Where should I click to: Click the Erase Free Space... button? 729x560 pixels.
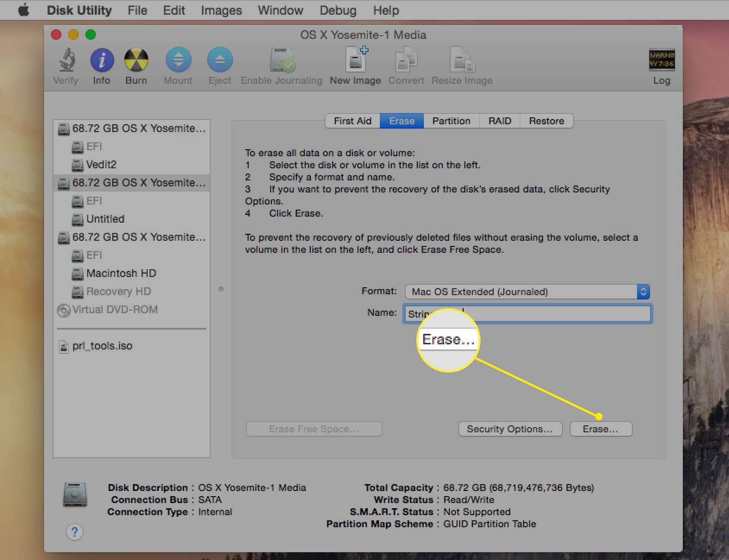tap(314, 429)
